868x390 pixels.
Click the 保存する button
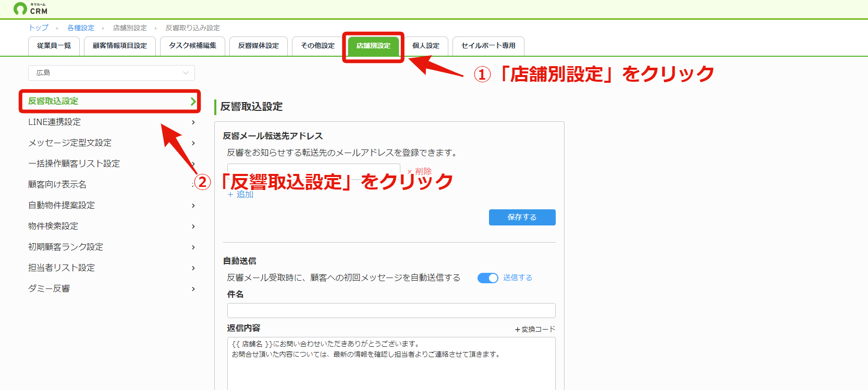point(522,217)
